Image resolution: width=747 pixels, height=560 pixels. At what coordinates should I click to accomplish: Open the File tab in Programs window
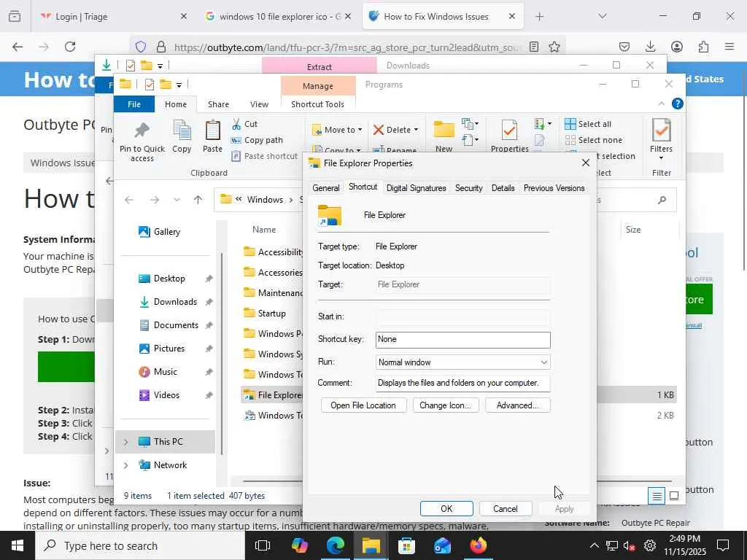pyautogui.click(x=134, y=104)
